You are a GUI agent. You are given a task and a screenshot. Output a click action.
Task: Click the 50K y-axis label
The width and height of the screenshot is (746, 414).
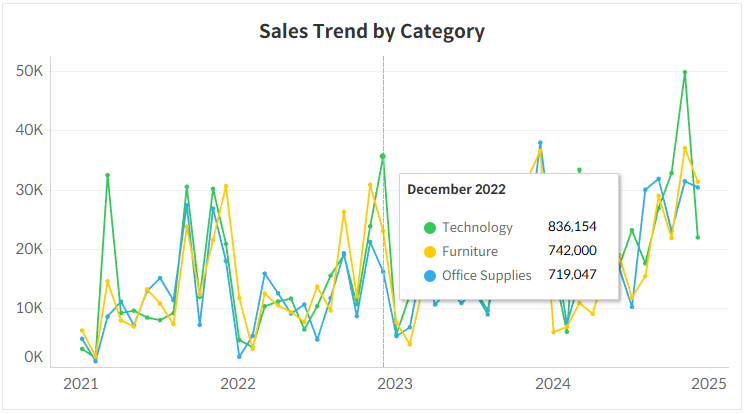[x=29, y=71]
